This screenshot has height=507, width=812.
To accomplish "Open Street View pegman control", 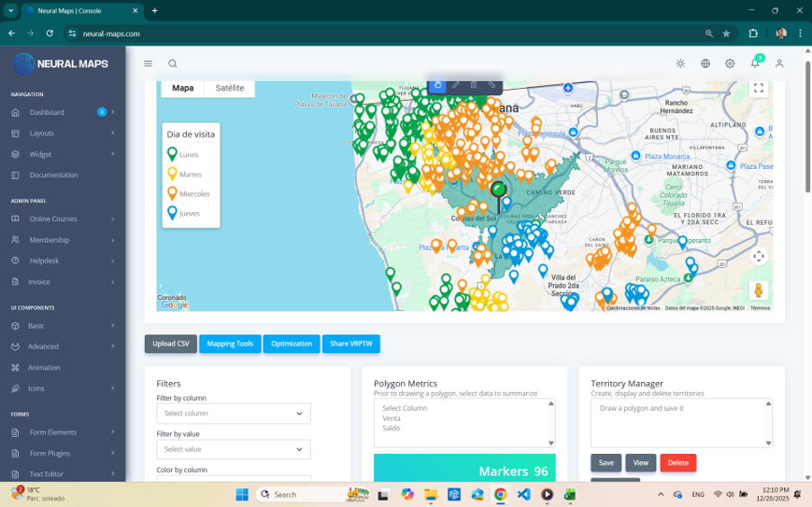I will [x=759, y=290].
